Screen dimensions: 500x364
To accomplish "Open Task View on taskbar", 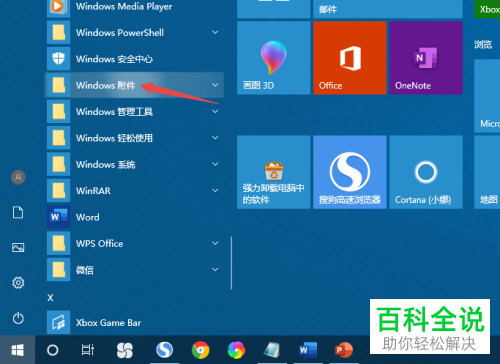I will tap(88, 350).
